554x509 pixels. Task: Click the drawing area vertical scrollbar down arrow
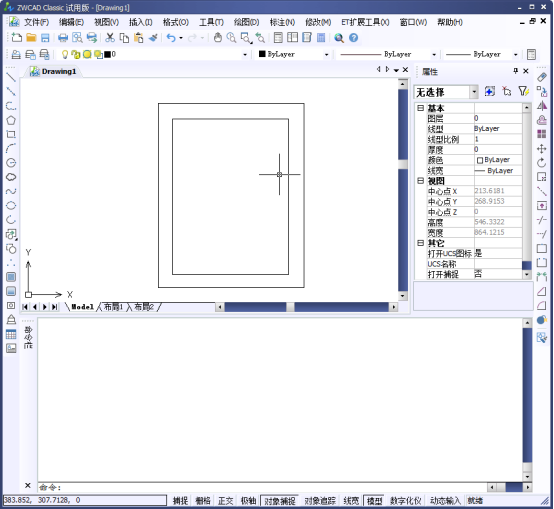tap(403, 296)
